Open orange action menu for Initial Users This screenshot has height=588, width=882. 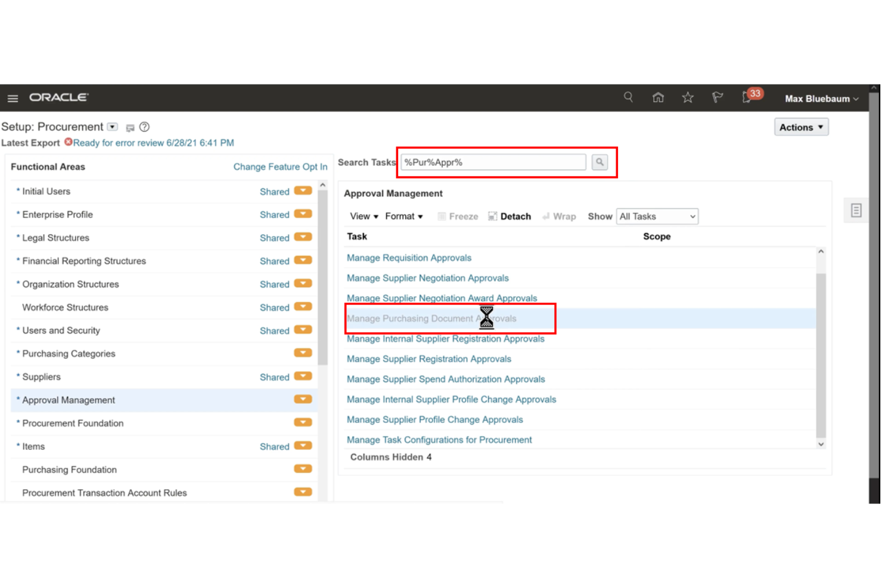303,191
